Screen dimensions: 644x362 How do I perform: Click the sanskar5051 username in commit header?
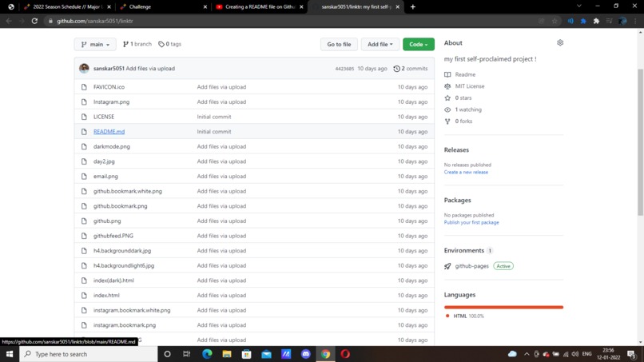[x=109, y=69]
